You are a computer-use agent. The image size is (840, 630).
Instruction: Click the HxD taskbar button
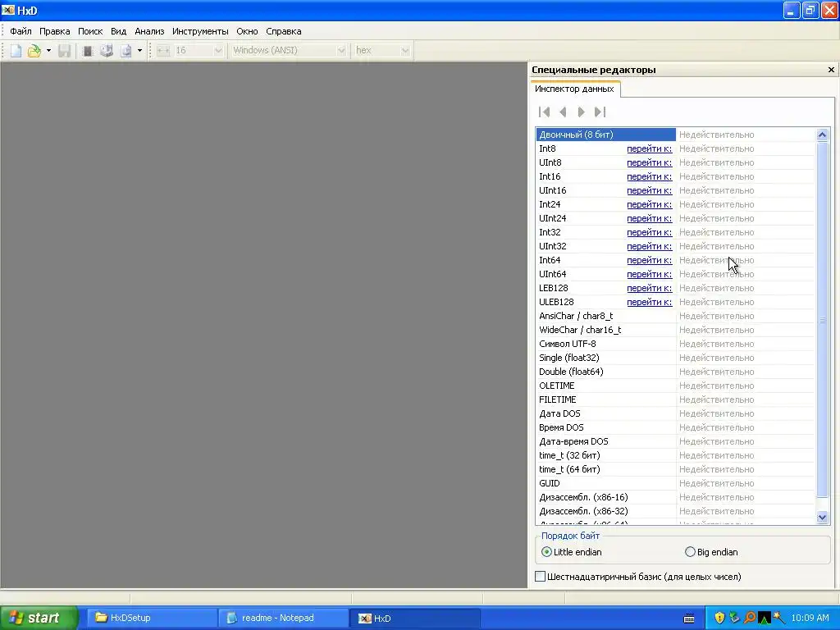pyautogui.click(x=414, y=618)
